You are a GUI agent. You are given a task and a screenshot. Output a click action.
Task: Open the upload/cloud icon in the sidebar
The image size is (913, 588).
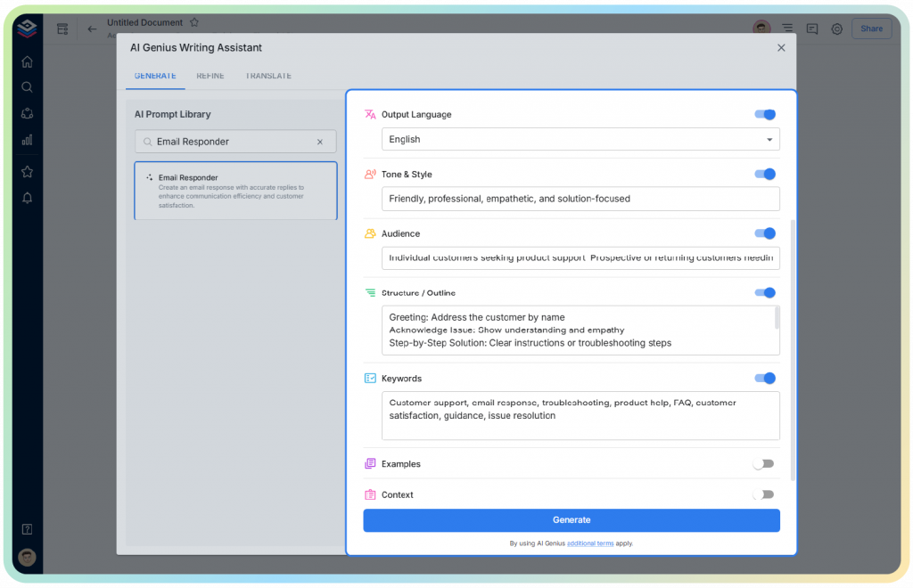coord(27,113)
